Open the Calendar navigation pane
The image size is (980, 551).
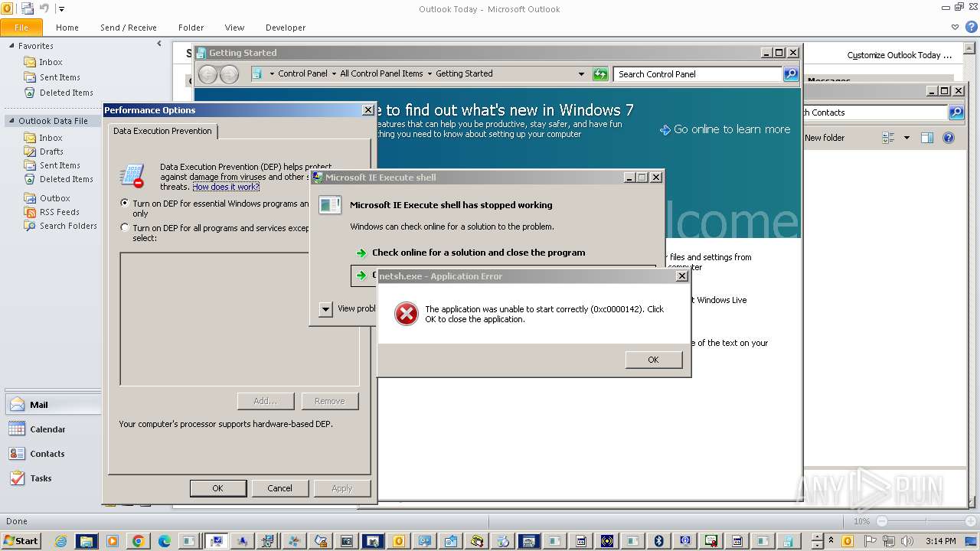52,429
